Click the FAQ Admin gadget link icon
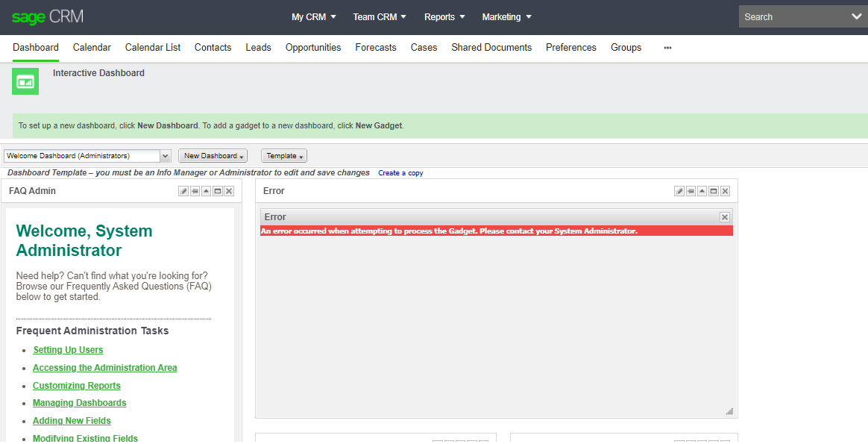 pyautogui.click(x=195, y=191)
